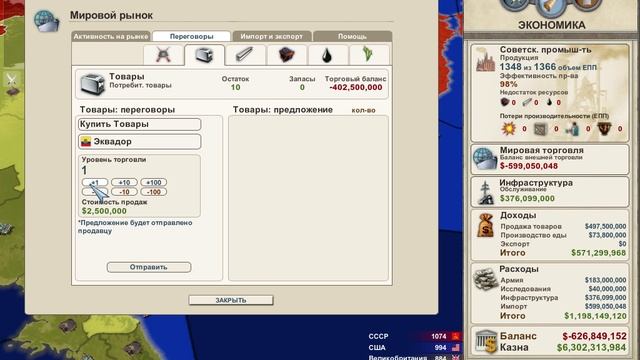640x360 pixels.
Task: Click Продажа товаров income $497,500,000
Action: click(605, 227)
